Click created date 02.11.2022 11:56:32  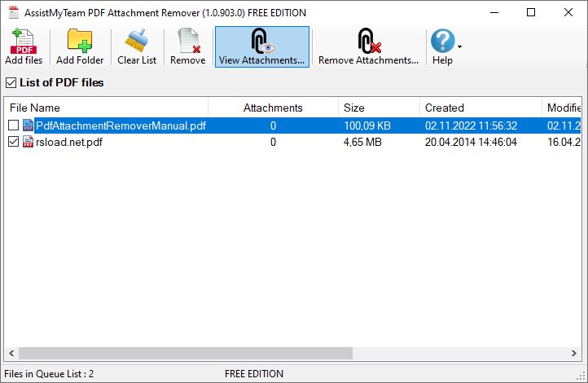click(471, 125)
